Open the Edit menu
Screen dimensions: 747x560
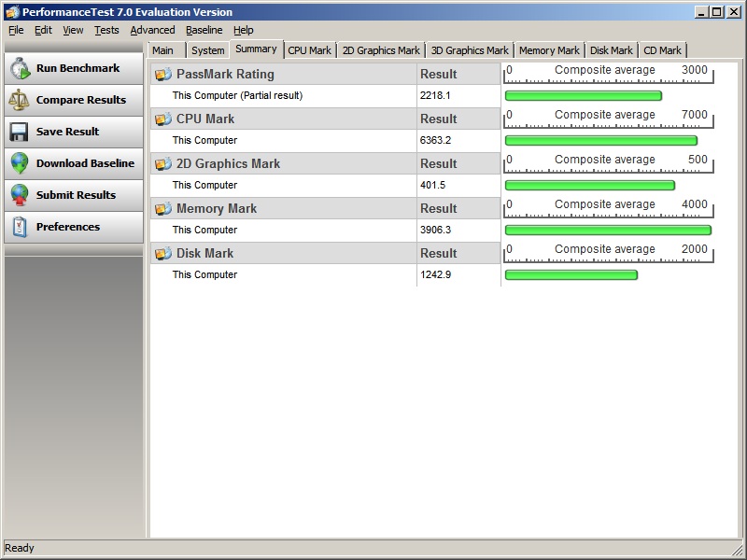click(x=43, y=30)
